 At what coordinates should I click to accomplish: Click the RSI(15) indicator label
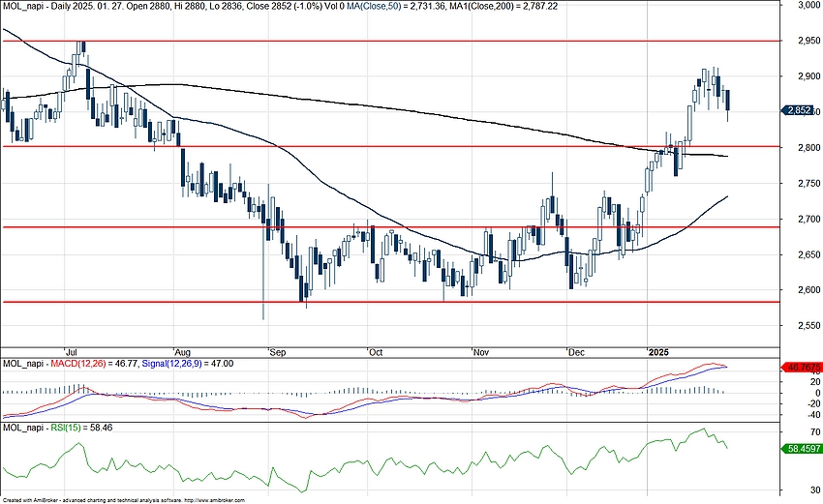66,428
